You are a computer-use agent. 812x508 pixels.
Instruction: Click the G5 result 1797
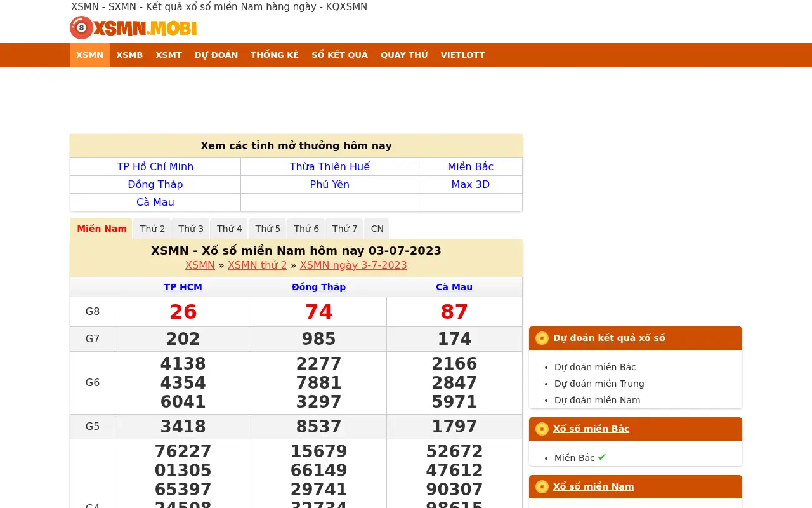[454, 427]
